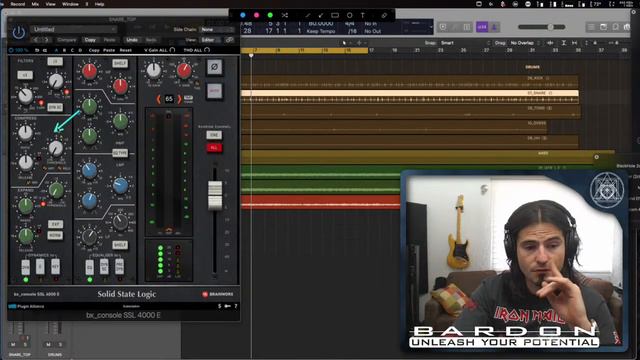
Task: Open the View Editor dropdown
Action: (x=210, y=40)
